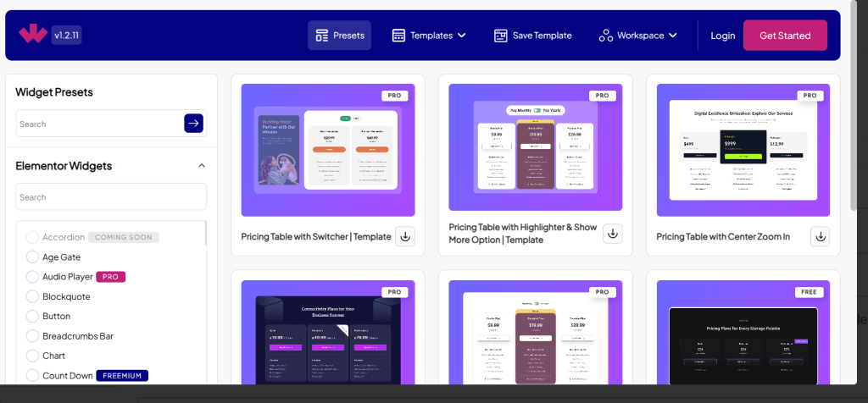Click the COMING SOON badge
This screenshot has height=403, width=868.
coord(124,237)
